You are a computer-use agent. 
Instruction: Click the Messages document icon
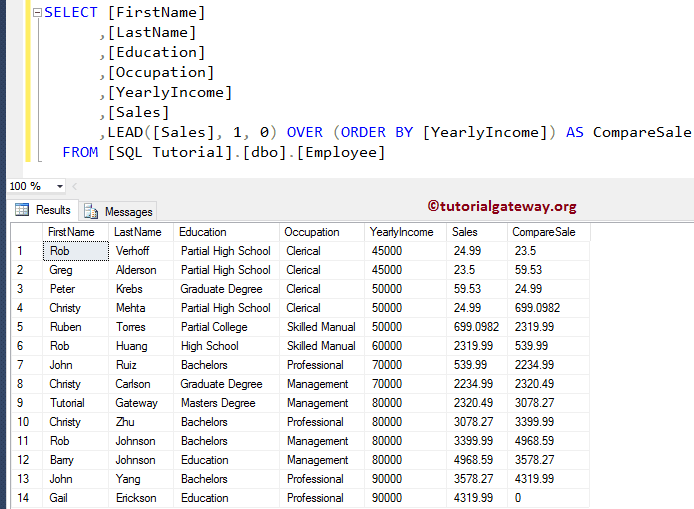point(91,212)
